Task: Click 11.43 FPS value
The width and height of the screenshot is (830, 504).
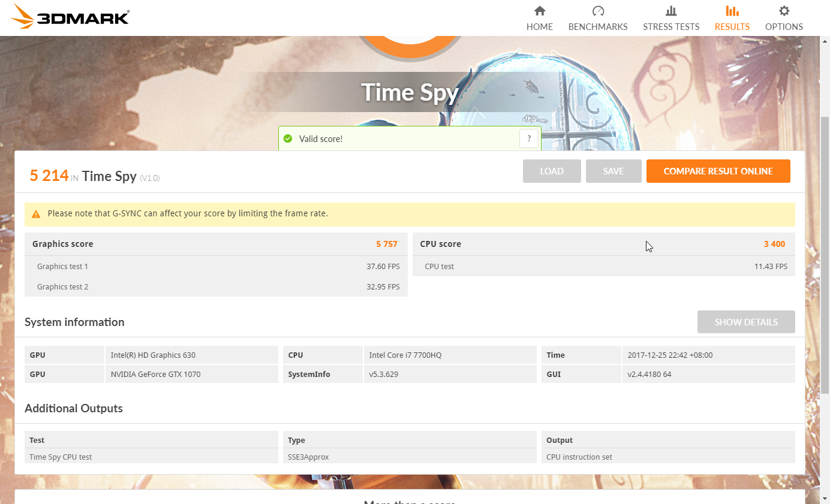Action: [x=771, y=267]
